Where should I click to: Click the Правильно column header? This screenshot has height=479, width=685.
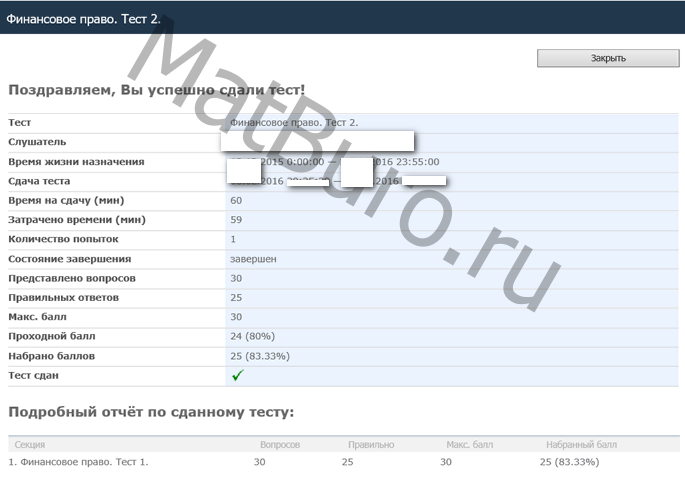371,444
